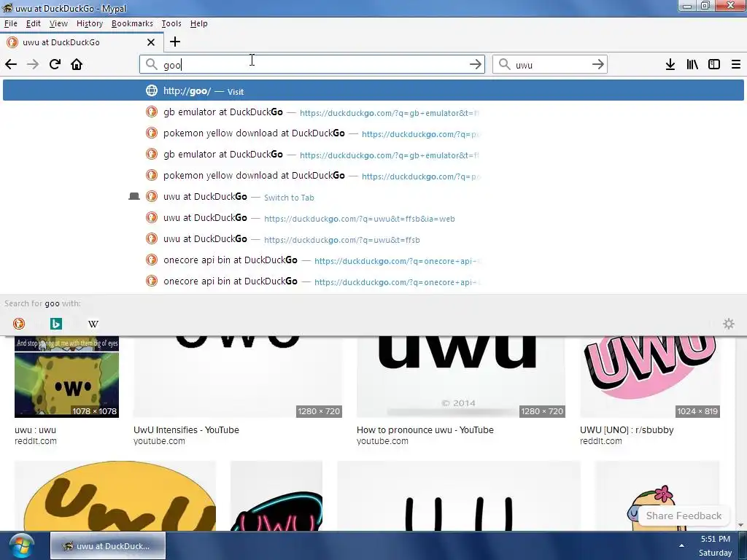
Task: Open the downloads panel
Action: [x=670, y=64]
